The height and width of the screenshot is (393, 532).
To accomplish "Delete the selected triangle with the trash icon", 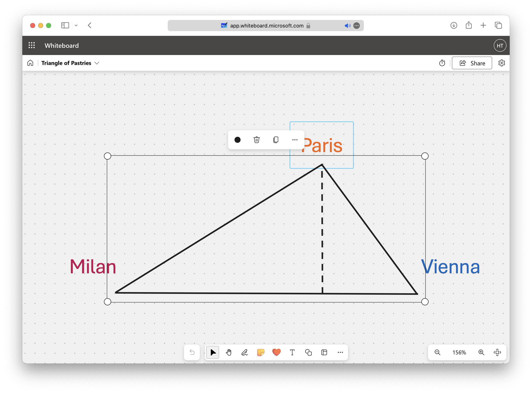I will coord(256,140).
